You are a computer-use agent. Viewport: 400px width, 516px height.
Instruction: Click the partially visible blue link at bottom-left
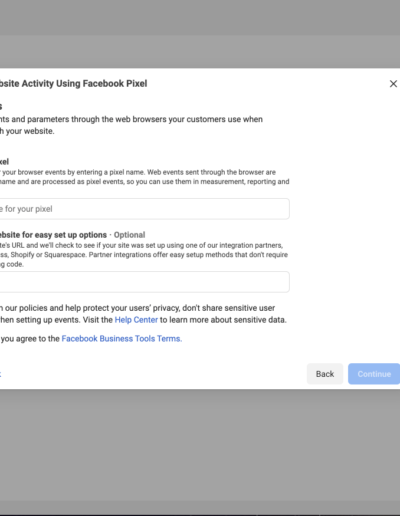pyautogui.click(x=1, y=374)
